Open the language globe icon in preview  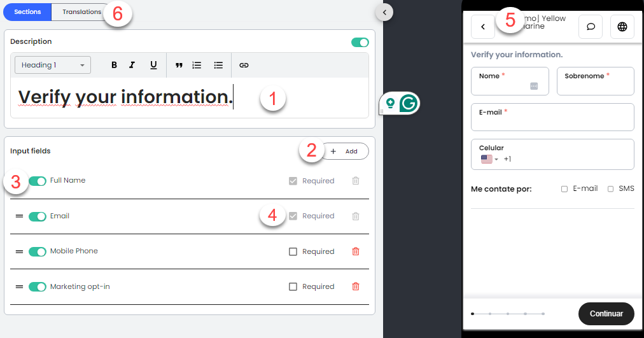click(x=622, y=27)
